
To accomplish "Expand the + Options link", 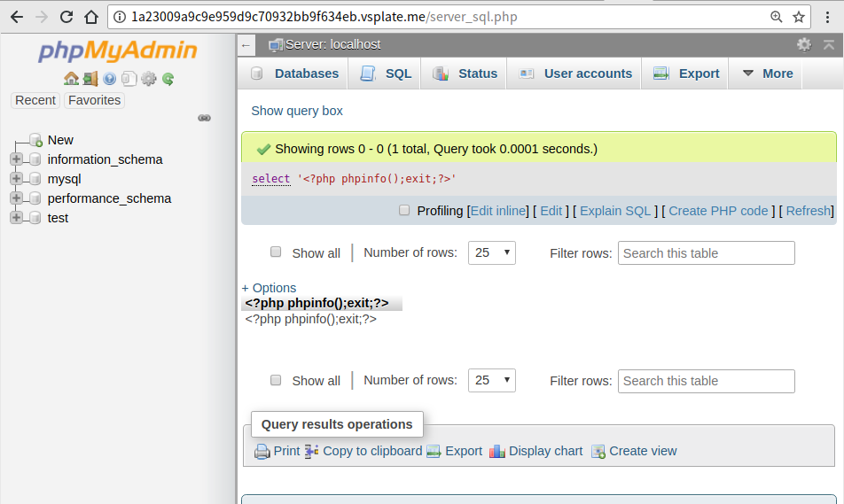I will point(270,288).
